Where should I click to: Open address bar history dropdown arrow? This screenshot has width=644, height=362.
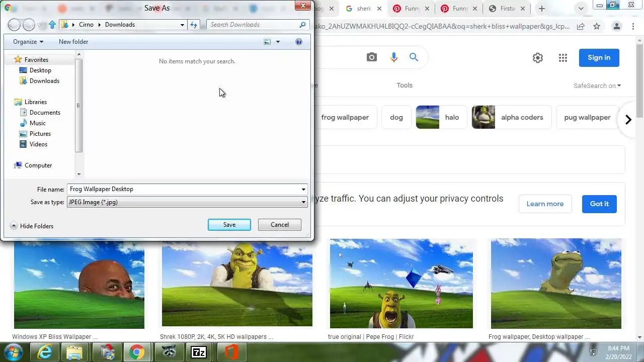pyautogui.click(x=182, y=25)
